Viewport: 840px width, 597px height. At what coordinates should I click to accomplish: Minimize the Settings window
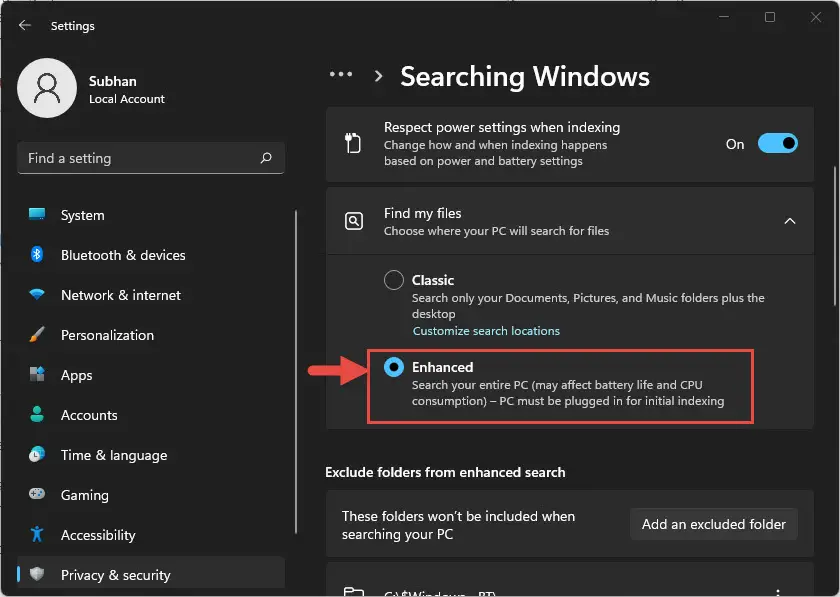pyautogui.click(x=724, y=17)
